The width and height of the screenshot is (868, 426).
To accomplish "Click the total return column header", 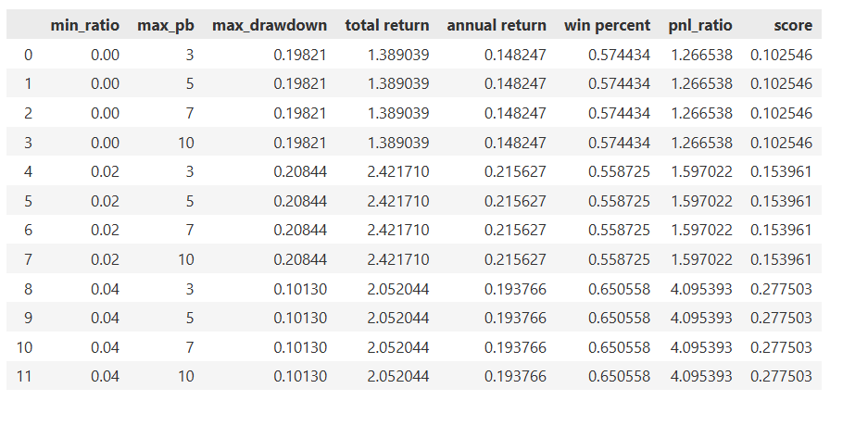I will (x=386, y=25).
